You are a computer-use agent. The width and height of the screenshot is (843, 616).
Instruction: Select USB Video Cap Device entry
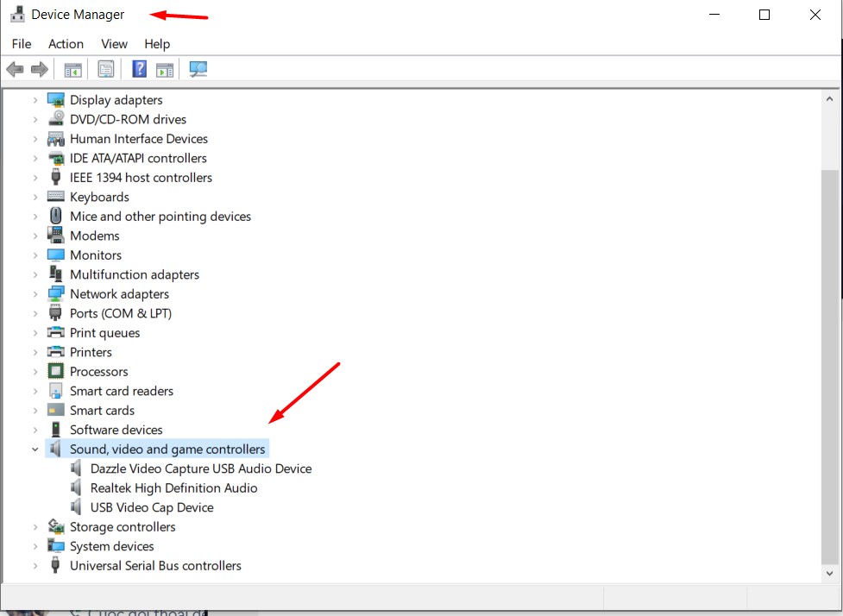tap(152, 507)
